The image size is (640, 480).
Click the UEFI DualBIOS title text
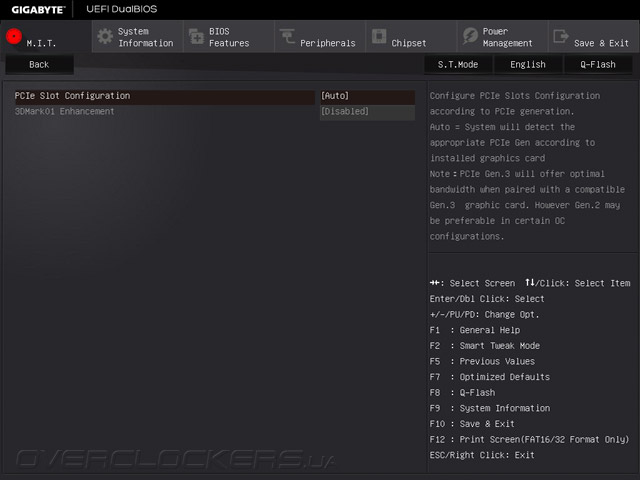122,9
